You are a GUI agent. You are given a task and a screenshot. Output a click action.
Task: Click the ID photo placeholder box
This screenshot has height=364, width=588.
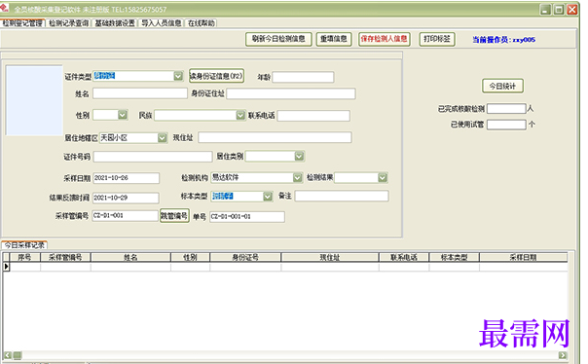pyautogui.click(x=34, y=100)
